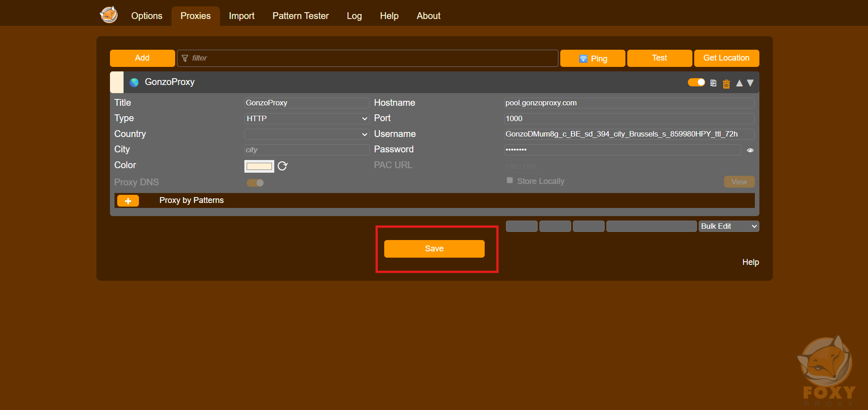
Task: Open the About tab
Action: (429, 16)
